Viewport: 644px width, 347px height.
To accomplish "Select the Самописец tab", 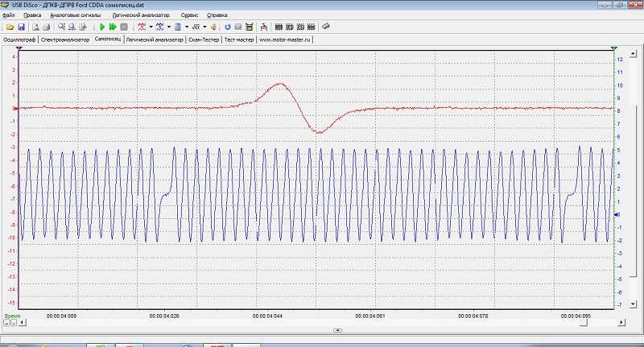I will point(108,39).
